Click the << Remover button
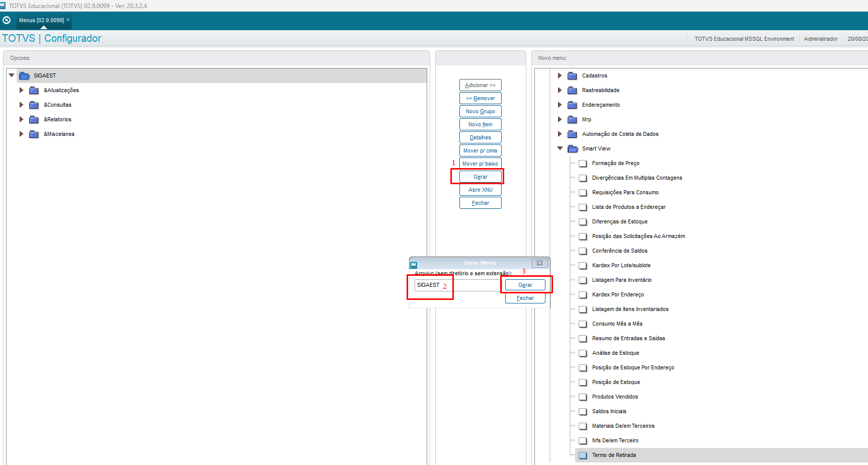The width and height of the screenshot is (868, 465). [481, 98]
